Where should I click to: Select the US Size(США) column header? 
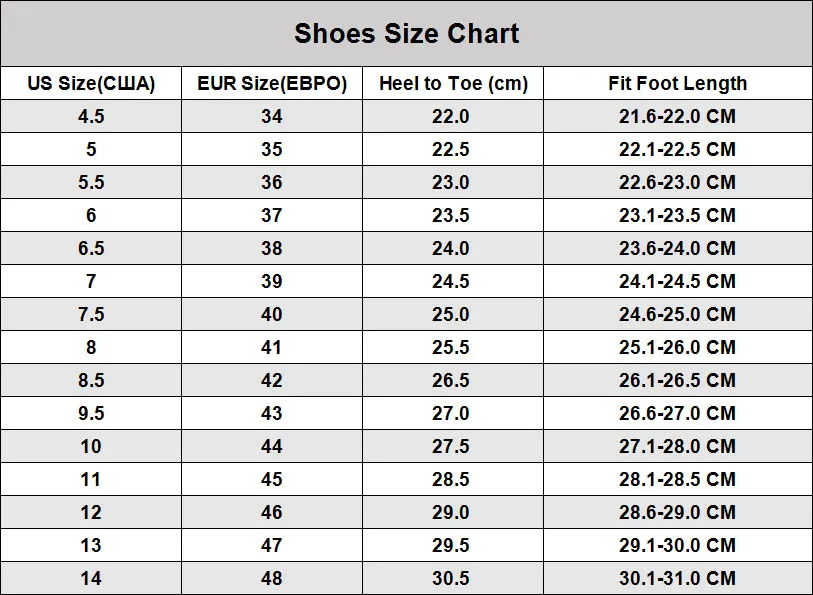point(91,83)
